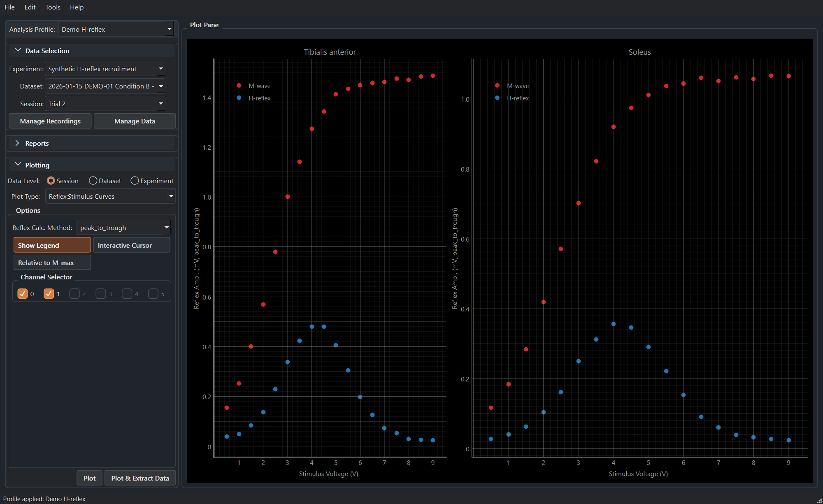Open the Reflex Calc. Method dropdown
The image size is (823, 504).
point(123,228)
